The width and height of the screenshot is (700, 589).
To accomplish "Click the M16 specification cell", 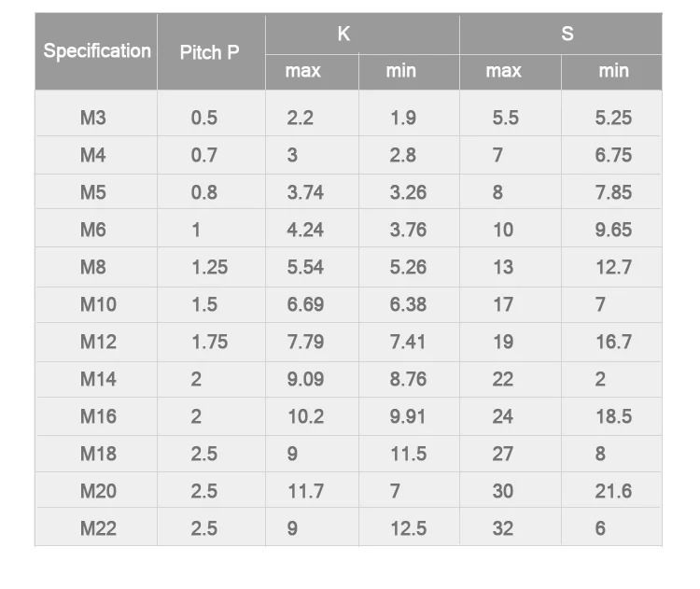I will pyautogui.click(x=98, y=416).
